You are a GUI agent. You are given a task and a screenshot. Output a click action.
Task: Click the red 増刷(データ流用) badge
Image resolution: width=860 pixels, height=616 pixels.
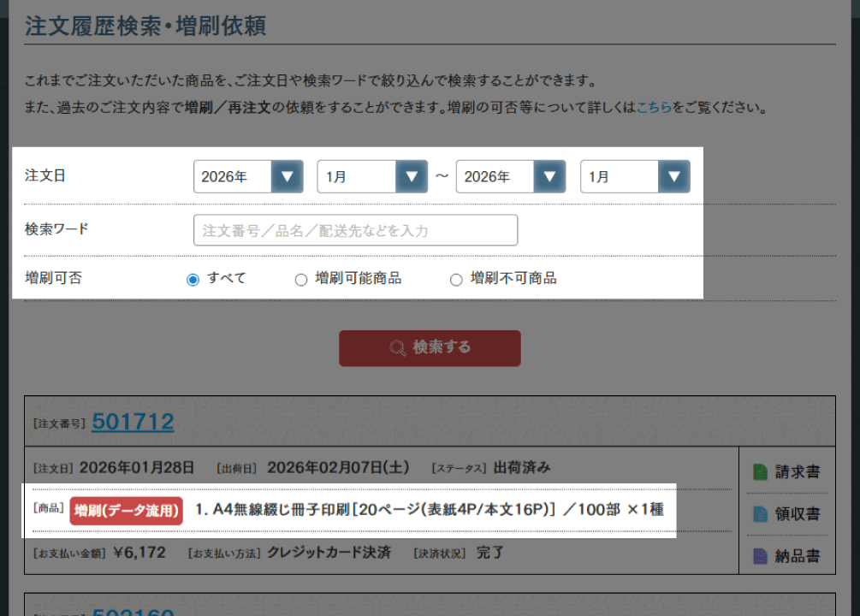click(x=127, y=510)
